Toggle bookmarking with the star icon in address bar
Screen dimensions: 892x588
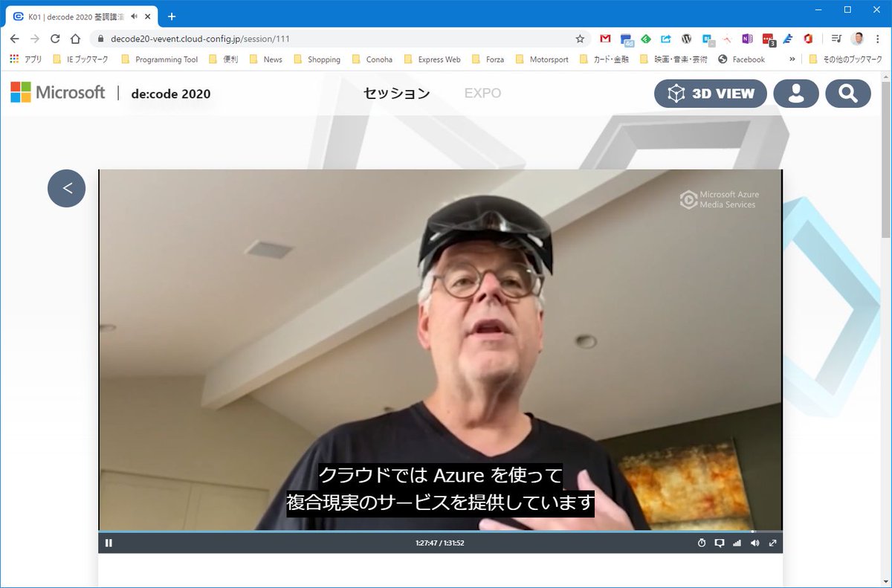pos(581,38)
